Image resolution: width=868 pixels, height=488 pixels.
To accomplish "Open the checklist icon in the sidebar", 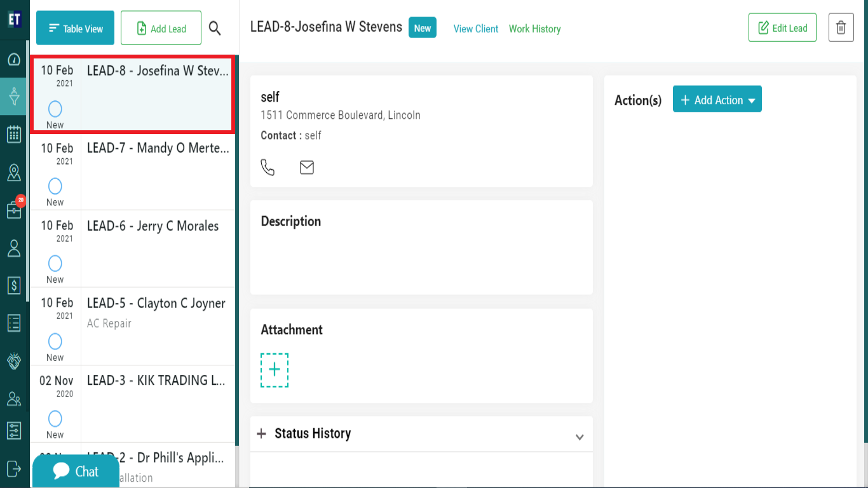I will click(14, 323).
